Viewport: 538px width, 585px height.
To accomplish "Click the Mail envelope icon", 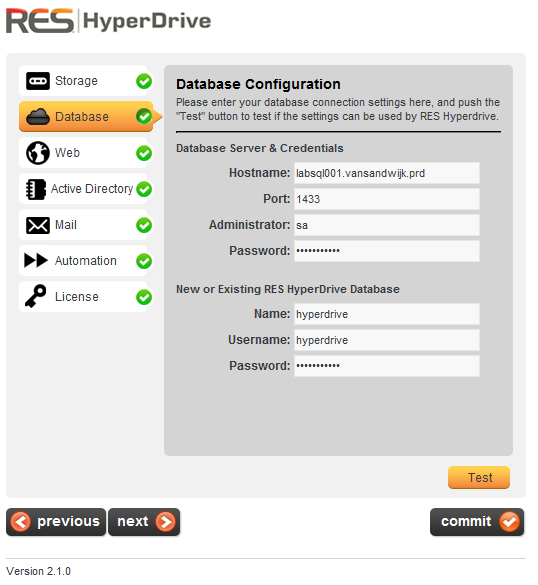I will coord(37,225).
